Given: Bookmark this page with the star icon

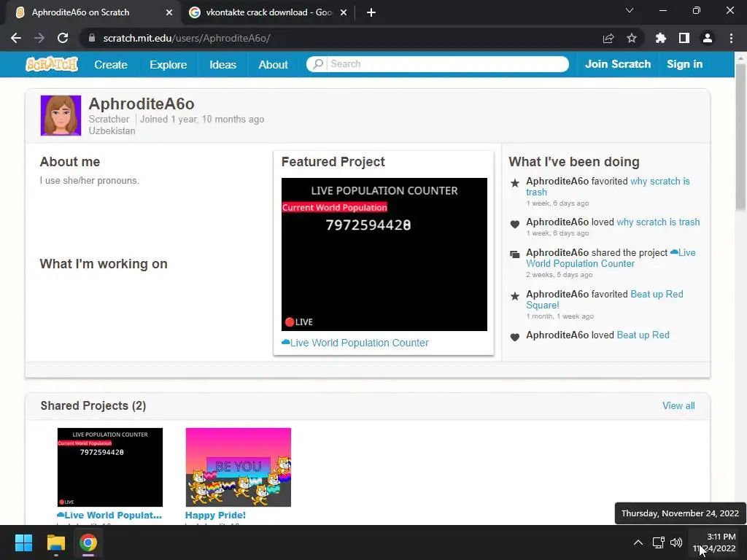Looking at the screenshot, I should (632, 38).
